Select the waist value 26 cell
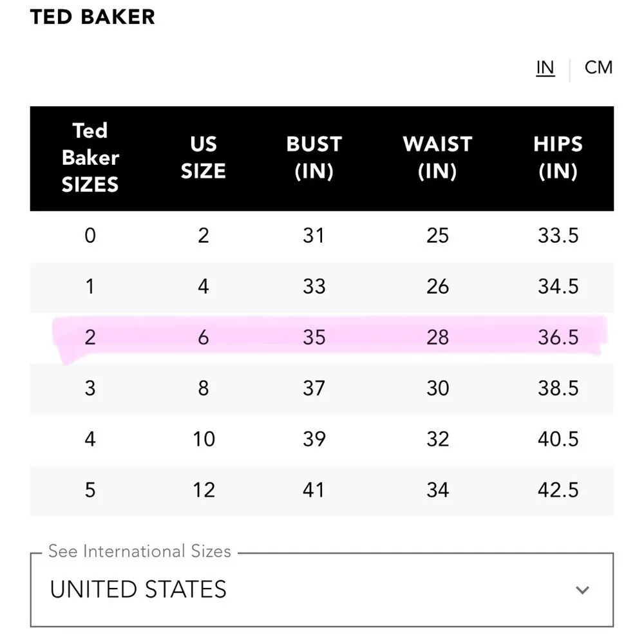 coord(437,286)
